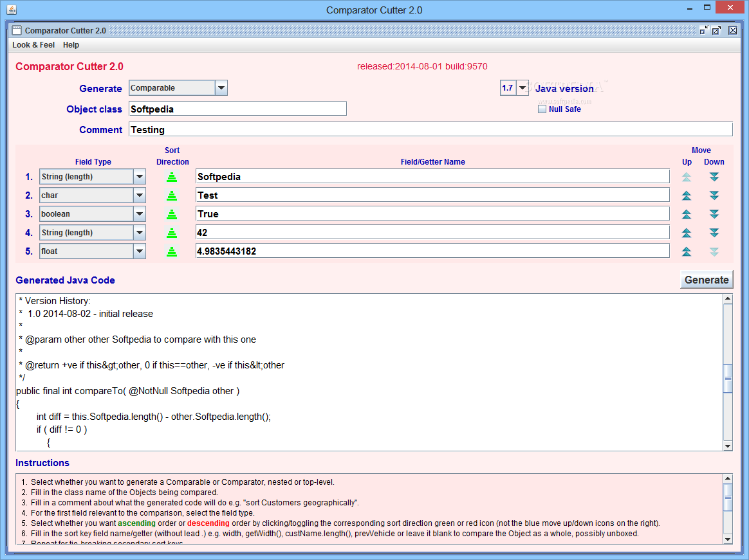Click the '1.0 2014-08-02 - initial release' line
This screenshot has height=560, width=749.
point(90,314)
